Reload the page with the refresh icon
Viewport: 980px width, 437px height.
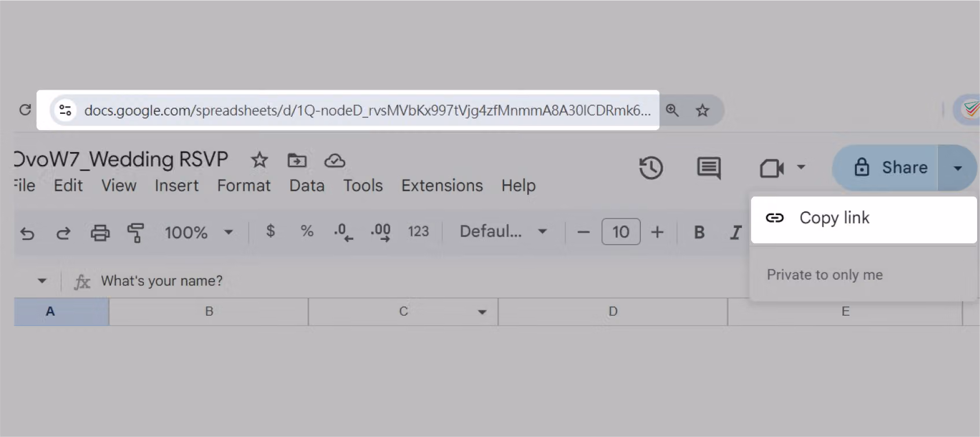[x=25, y=110]
